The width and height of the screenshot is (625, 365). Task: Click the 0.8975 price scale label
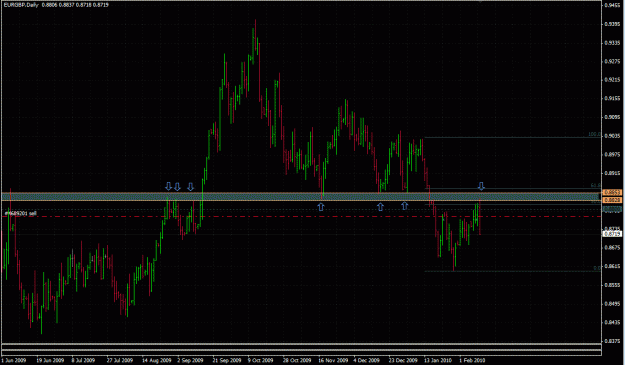pos(612,154)
